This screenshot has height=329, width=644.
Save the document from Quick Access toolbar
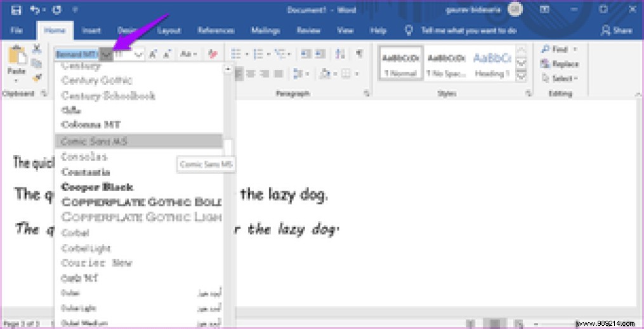click(16, 10)
